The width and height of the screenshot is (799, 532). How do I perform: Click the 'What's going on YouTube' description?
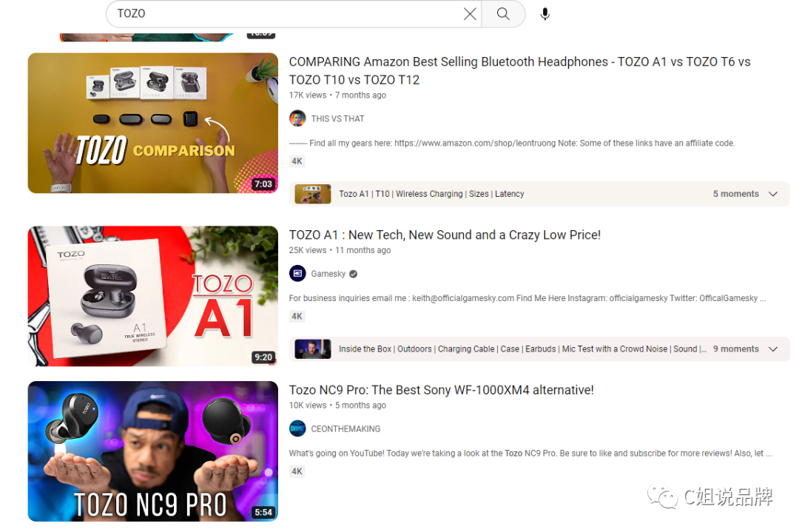click(530, 453)
